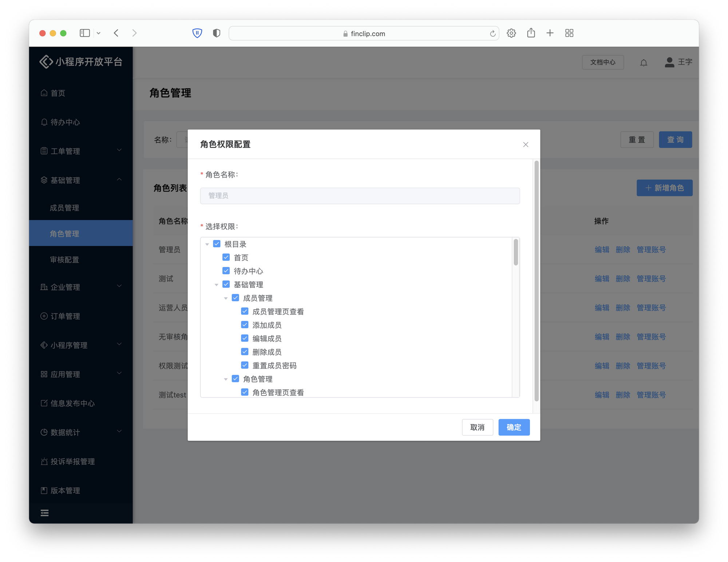Viewport: 728px width, 562px height.
Task: Click the dialog body scrollbar
Action: click(537, 281)
